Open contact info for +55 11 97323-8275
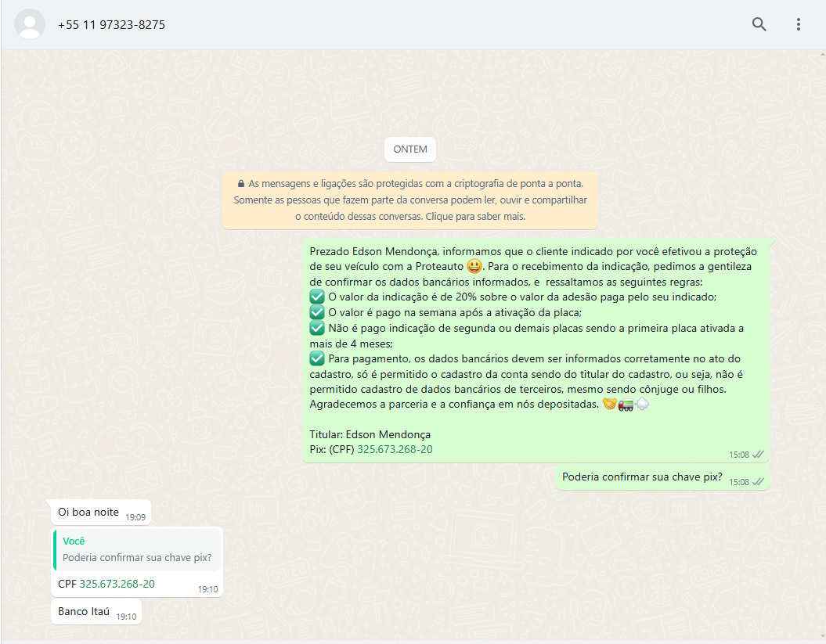The image size is (826, 644). [111, 25]
